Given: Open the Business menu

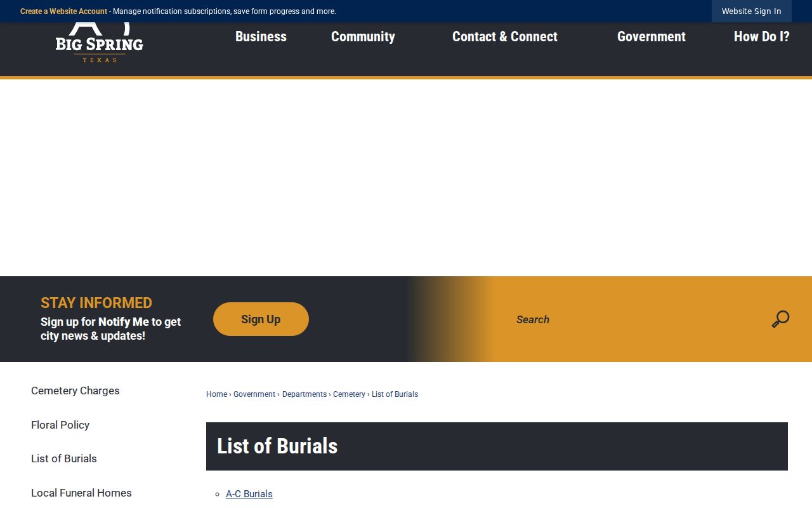Looking at the screenshot, I should point(261,37).
